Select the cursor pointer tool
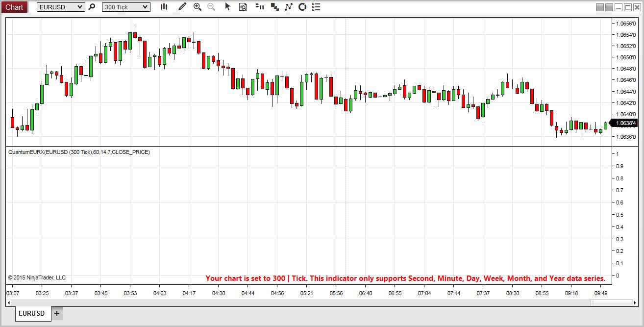Image resolution: width=644 pixels, height=327 pixels. pyautogui.click(x=227, y=7)
